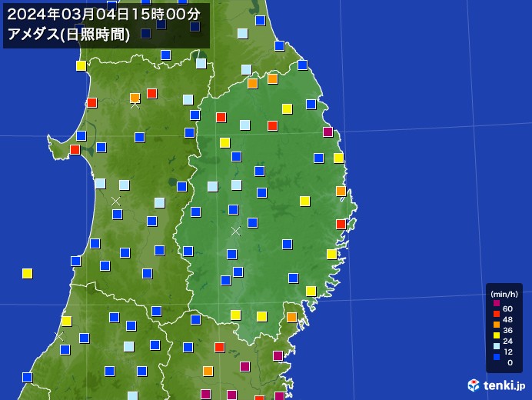This screenshot has width=532, height=400.
Task: Click the legend value 12
Action: click(x=507, y=352)
